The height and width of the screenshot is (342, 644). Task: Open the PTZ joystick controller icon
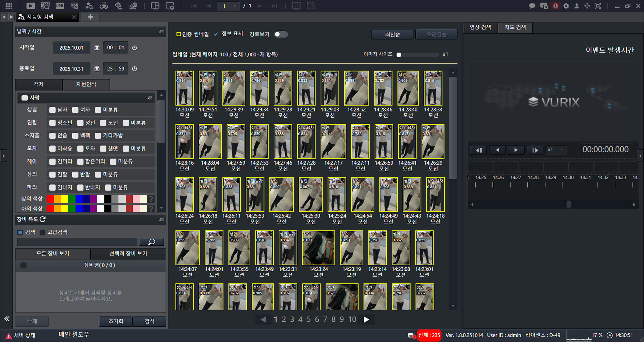coord(104,6)
